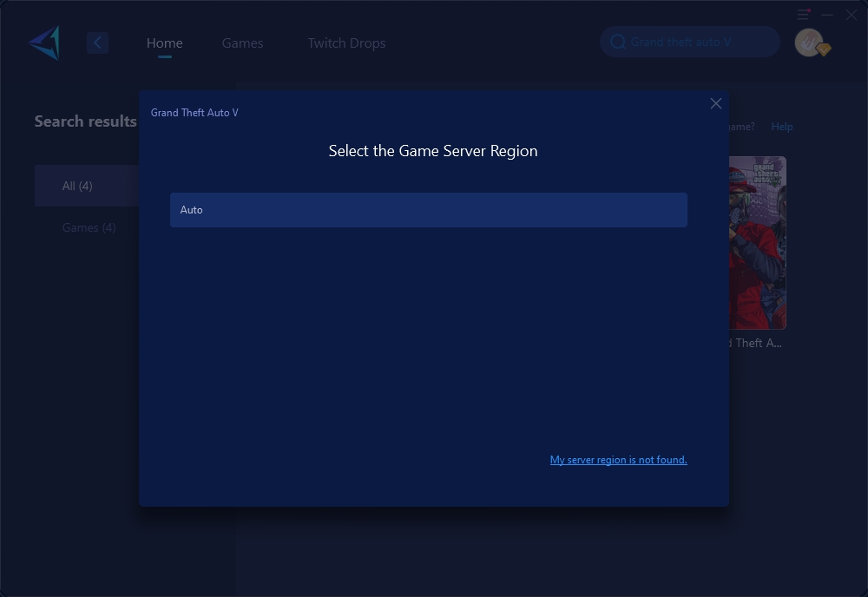Open the Help link

click(x=782, y=127)
